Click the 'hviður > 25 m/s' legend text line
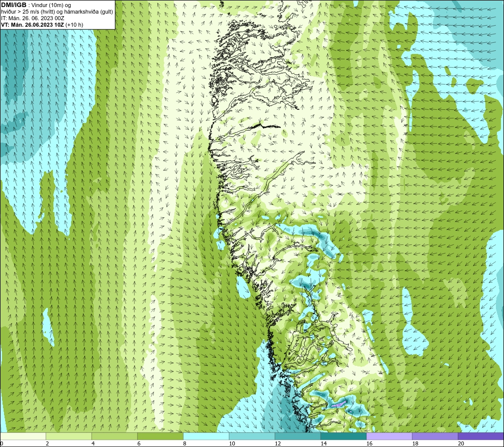Screen dimensions: 504x447 [57, 12]
